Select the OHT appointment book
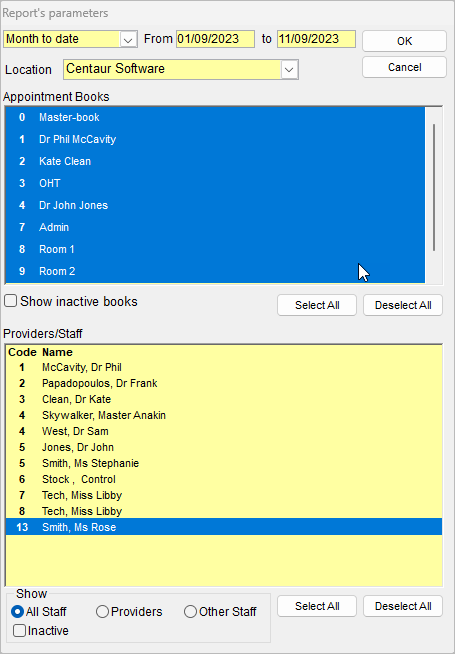 (215, 183)
